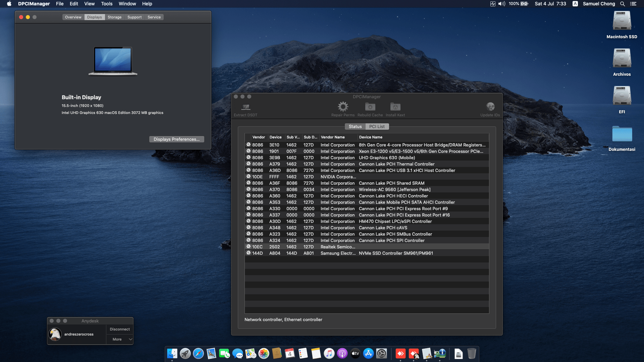644x362 pixels.
Task: Open the Service tab
Action: (x=154, y=17)
